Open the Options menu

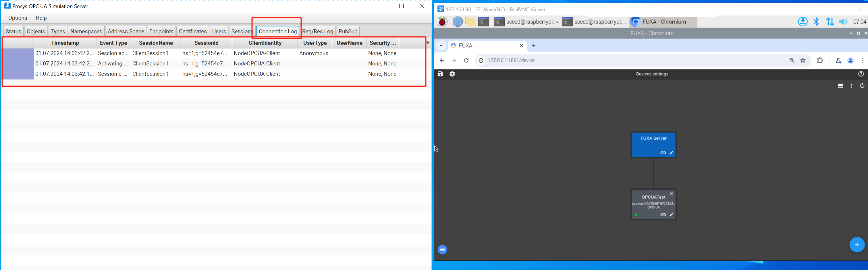point(18,18)
